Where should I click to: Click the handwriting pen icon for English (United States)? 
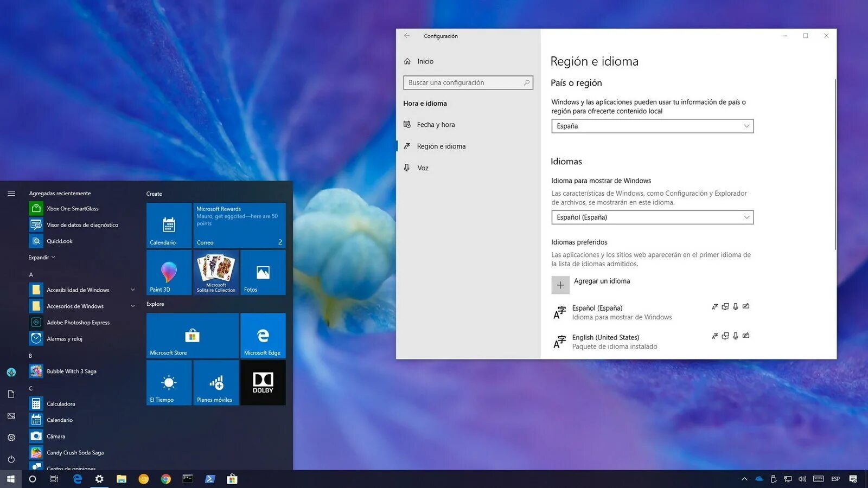[746, 336]
